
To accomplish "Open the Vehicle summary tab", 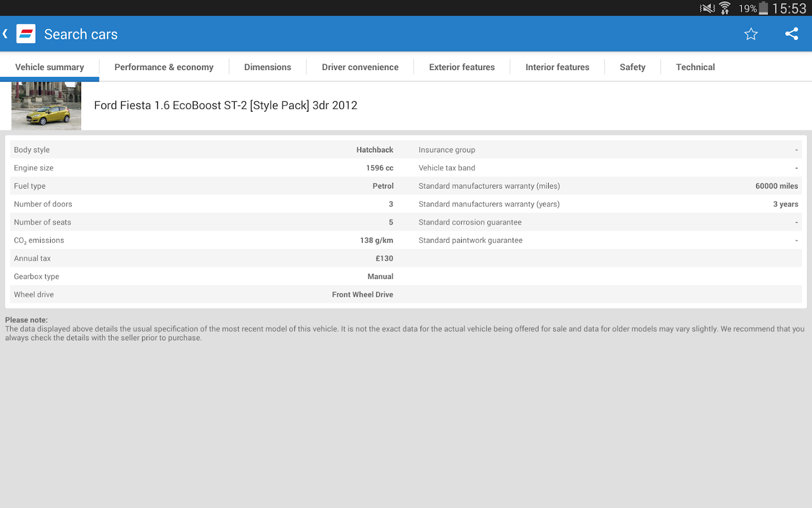I will 50,67.
